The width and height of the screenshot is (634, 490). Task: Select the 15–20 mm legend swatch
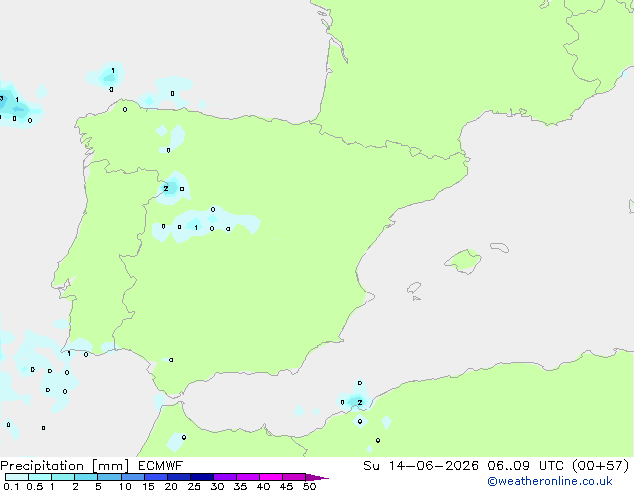[x=155, y=477]
